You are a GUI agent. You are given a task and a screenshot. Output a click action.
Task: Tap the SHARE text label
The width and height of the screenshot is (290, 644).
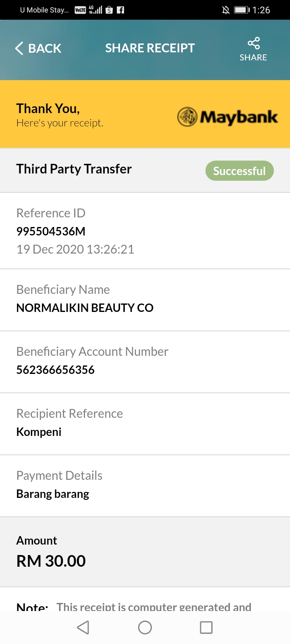(253, 58)
